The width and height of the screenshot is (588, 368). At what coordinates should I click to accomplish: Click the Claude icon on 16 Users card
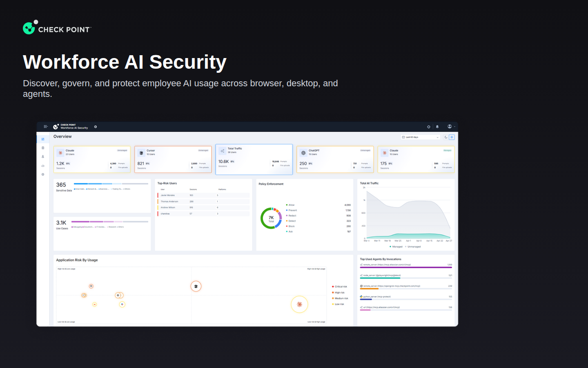385,153
